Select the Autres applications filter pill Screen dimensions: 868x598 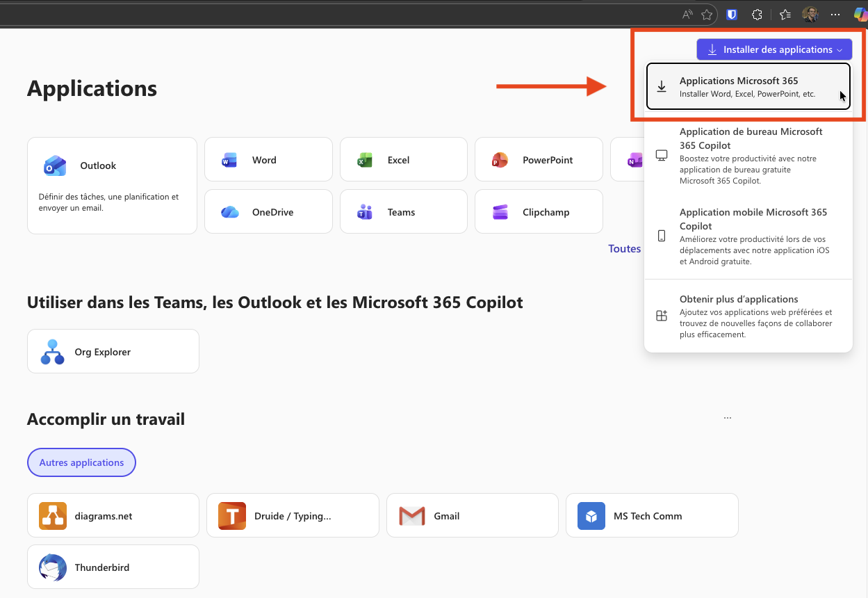(x=81, y=462)
